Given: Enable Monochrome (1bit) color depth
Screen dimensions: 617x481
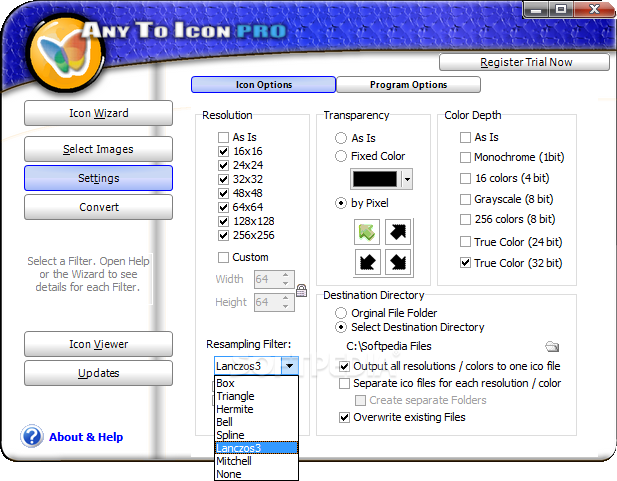Looking at the screenshot, I should coord(466,157).
